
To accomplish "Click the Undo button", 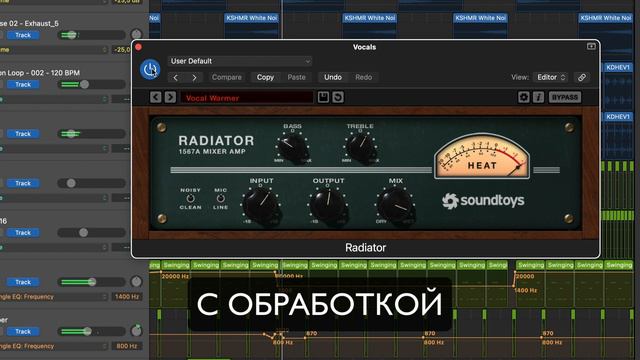I will coord(333,77).
